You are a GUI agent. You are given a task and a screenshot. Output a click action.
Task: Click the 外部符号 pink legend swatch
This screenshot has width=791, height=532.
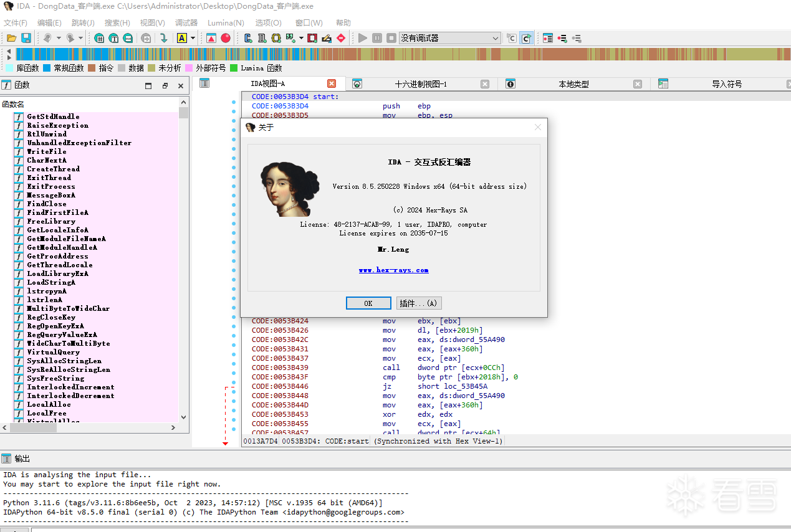pos(189,68)
